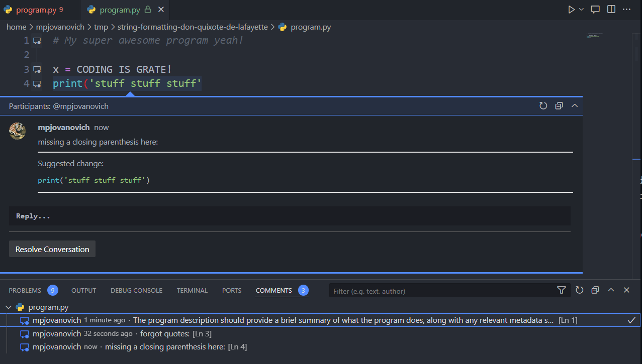
Task: Collapse the program.py group in Comments panel
Action: (x=9, y=307)
